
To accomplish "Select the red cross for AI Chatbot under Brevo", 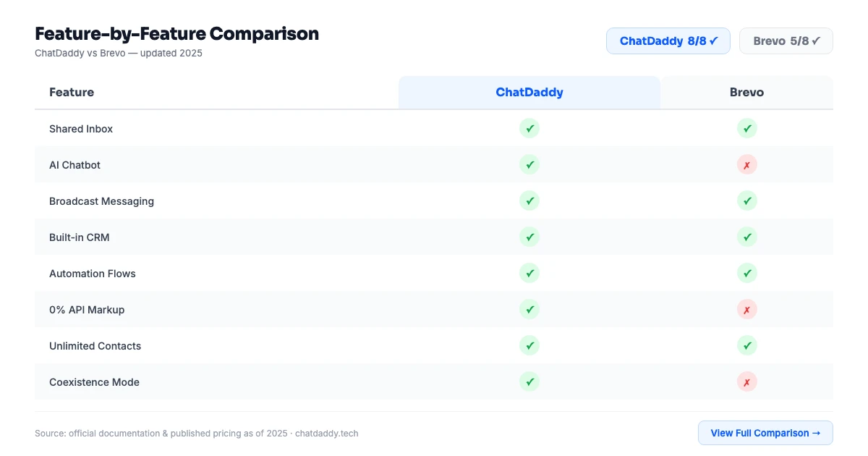I will (x=746, y=164).
